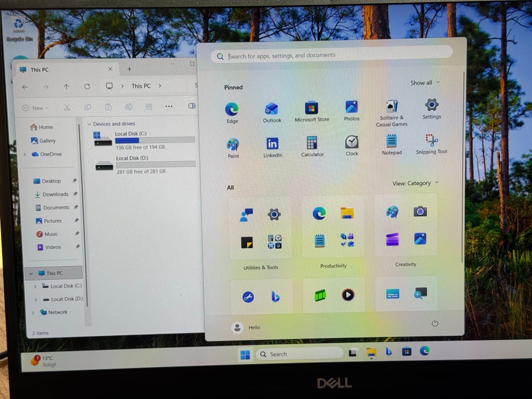Go up one level in File Explorer

66,87
